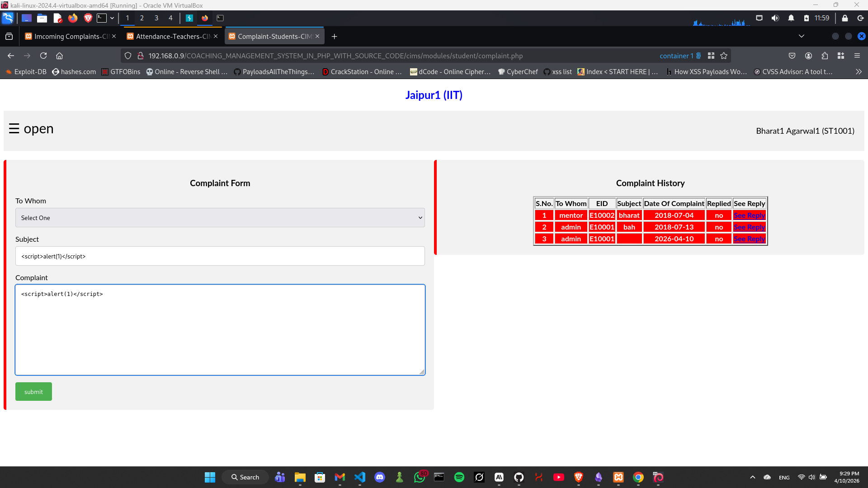Click Jaipur1 (IIT) heading link
The height and width of the screenshot is (488, 868).
coord(434,95)
